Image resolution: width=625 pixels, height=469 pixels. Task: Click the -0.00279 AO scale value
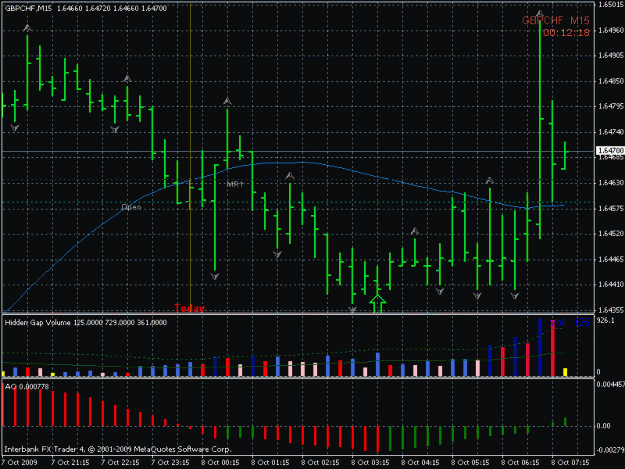pos(610,450)
